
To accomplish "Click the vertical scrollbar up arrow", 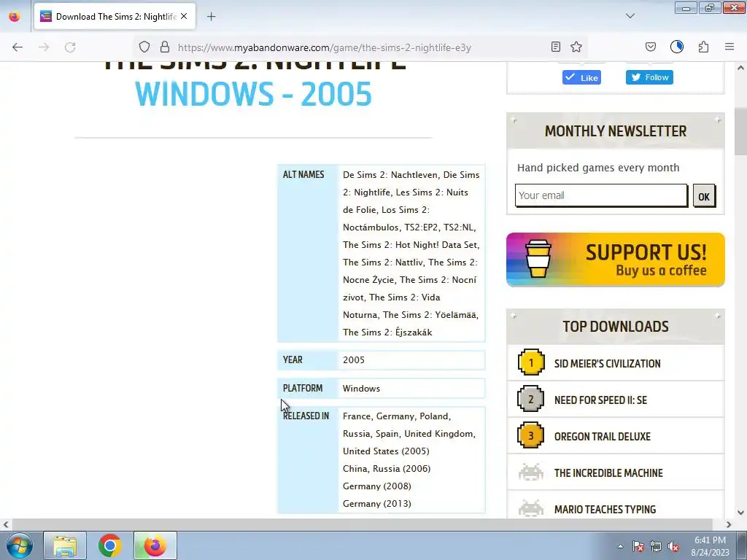I will [740, 68].
